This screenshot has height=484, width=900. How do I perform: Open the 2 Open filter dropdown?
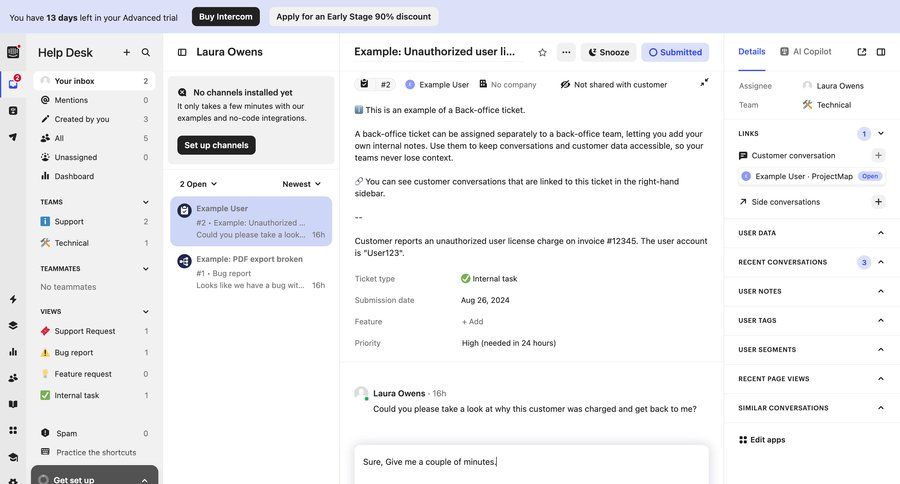pyautogui.click(x=198, y=184)
